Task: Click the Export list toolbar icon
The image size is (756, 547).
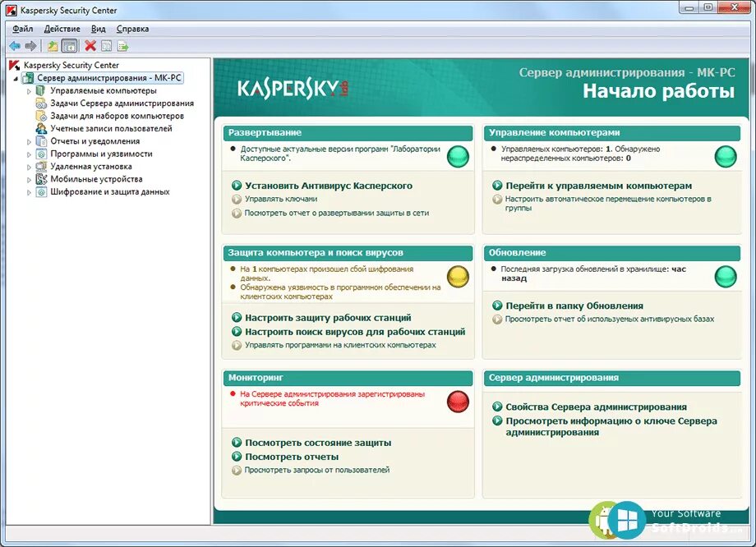Action: (123, 46)
